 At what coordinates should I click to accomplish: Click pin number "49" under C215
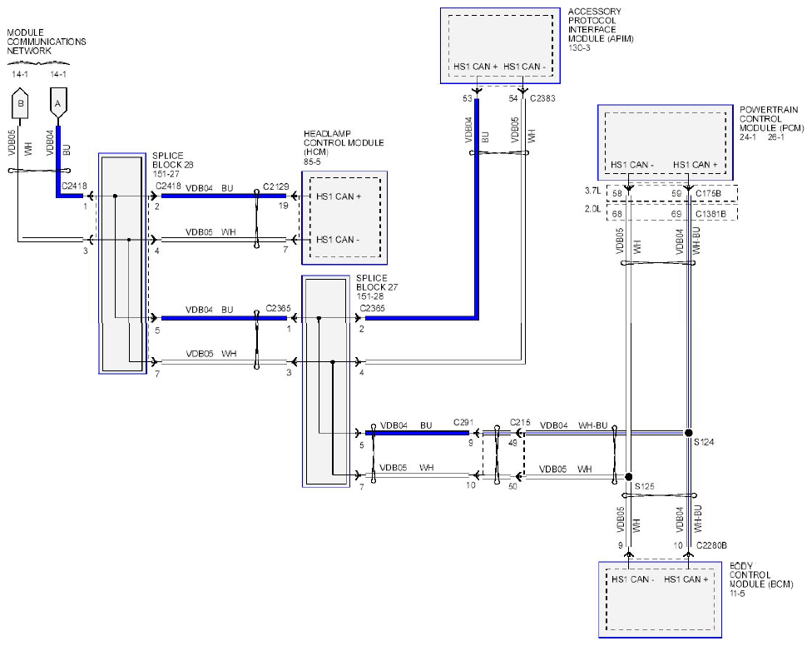coord(512,443)
